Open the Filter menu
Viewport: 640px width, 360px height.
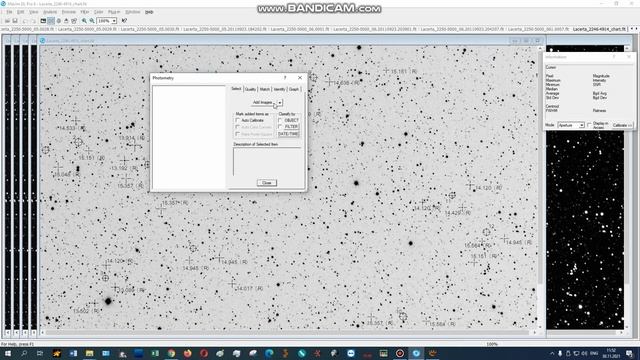84,12
